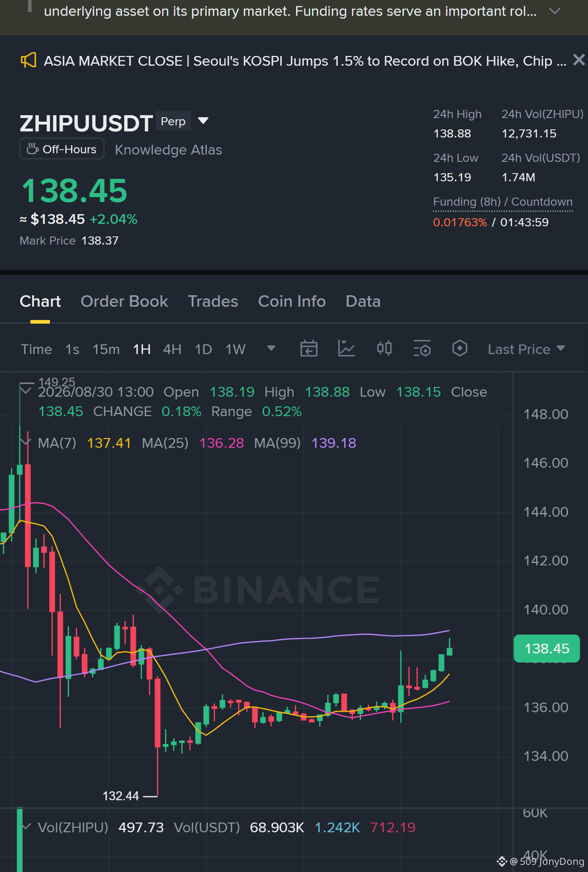Select the 1s chart interval
Viewport: 588px width, 872px height.
72,349
